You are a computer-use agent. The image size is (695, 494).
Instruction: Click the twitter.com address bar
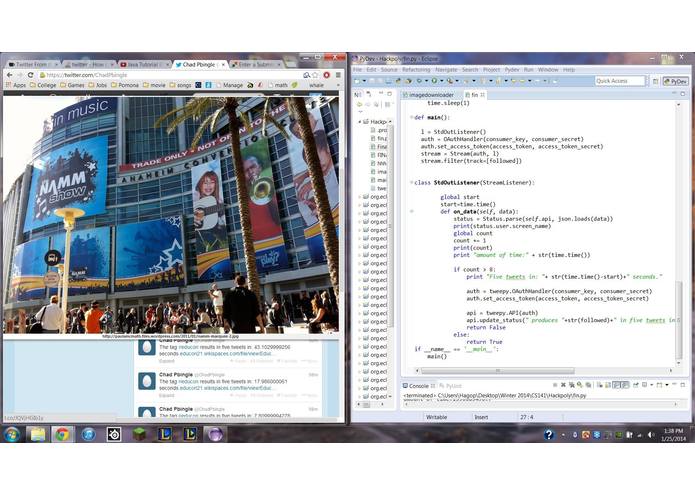[171, 75]
